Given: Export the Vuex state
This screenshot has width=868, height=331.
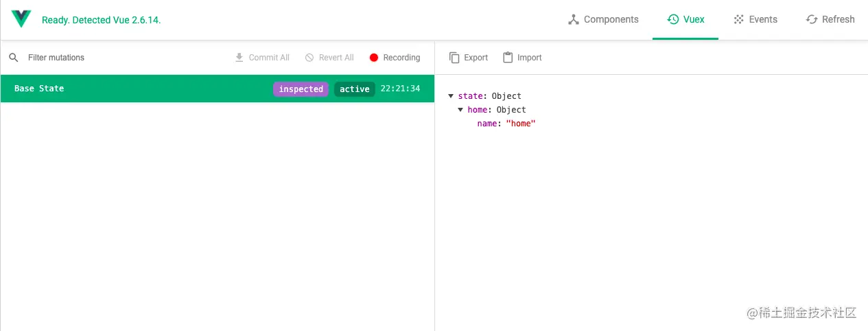Looking at the screenshot, I should point(468,58).
